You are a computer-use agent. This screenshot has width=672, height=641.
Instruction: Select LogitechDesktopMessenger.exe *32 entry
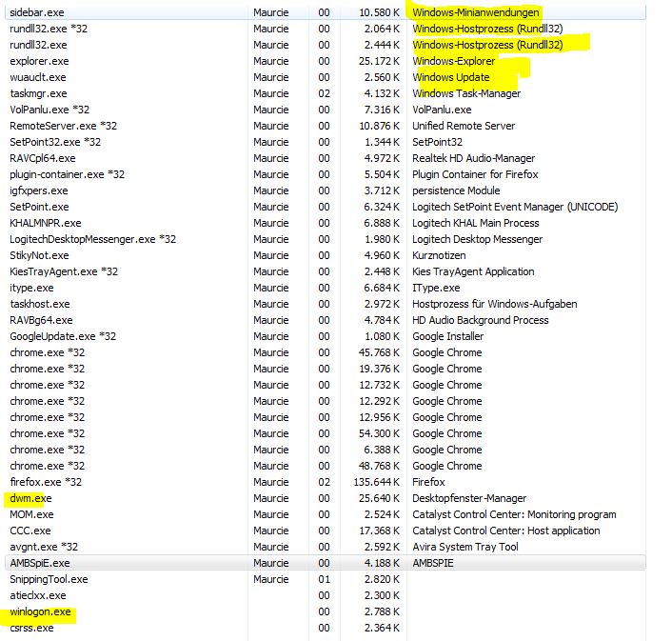point(92,239)
